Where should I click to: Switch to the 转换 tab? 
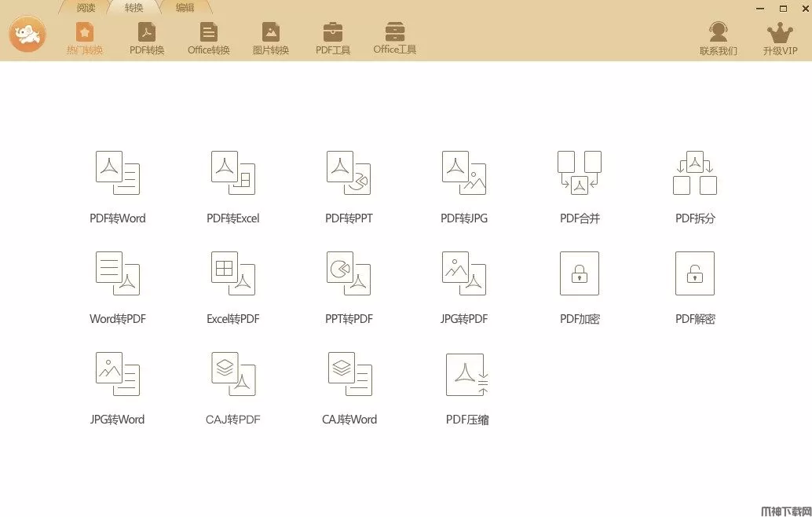coord(134,7)
